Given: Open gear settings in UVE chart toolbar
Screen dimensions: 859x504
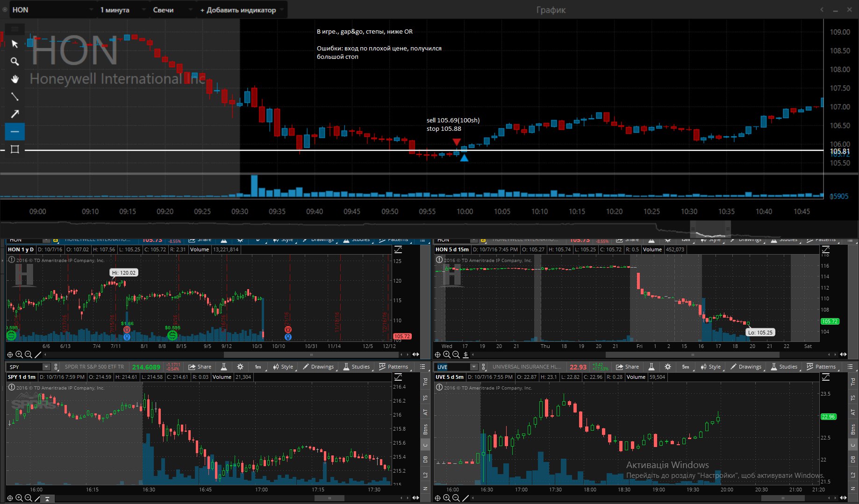Looking at the screenshot, I should point(668,367).
